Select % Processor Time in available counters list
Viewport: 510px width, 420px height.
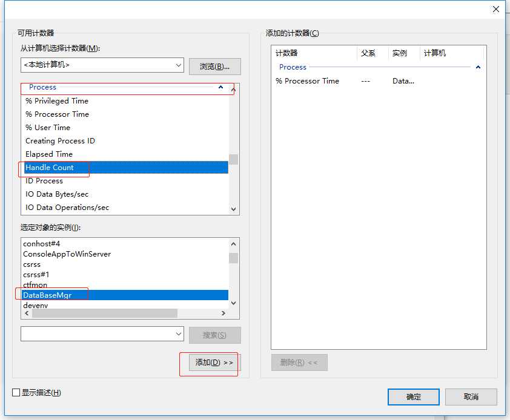pyautogui.click(x=126, y=114)
